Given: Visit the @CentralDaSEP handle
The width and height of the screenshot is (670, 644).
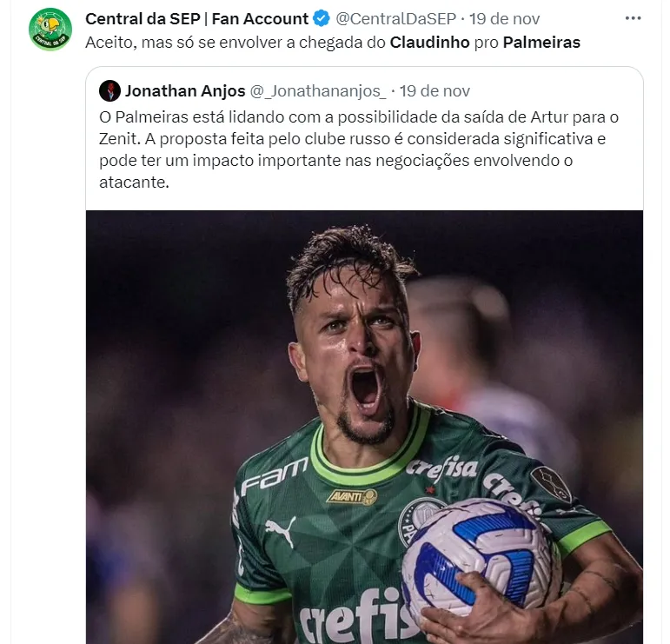Looking at the screenshot, I should (x=395, y=19).
